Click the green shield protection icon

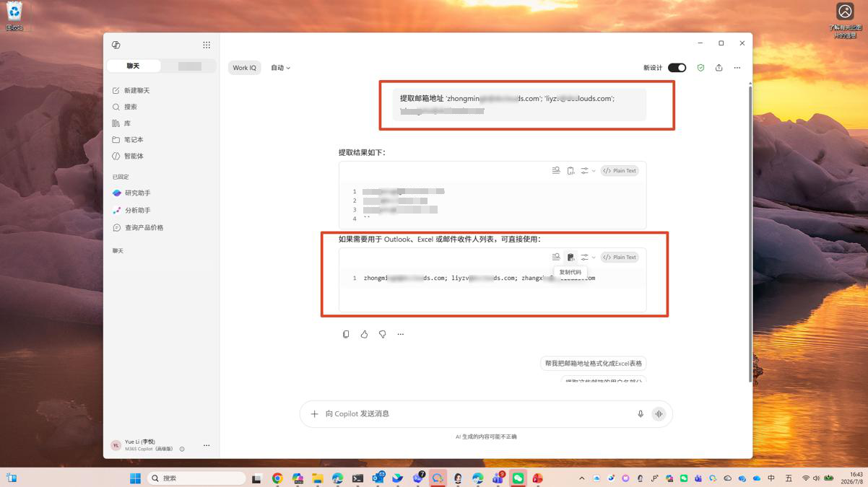pyautogui.click(x=700, y=68)
